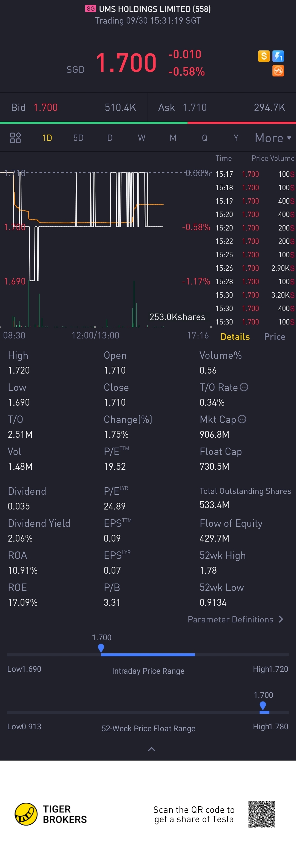This screenshot has width=296, height=868.
Task: Tap the Tiger Brokers logo
Action: (x=26, y=814)
